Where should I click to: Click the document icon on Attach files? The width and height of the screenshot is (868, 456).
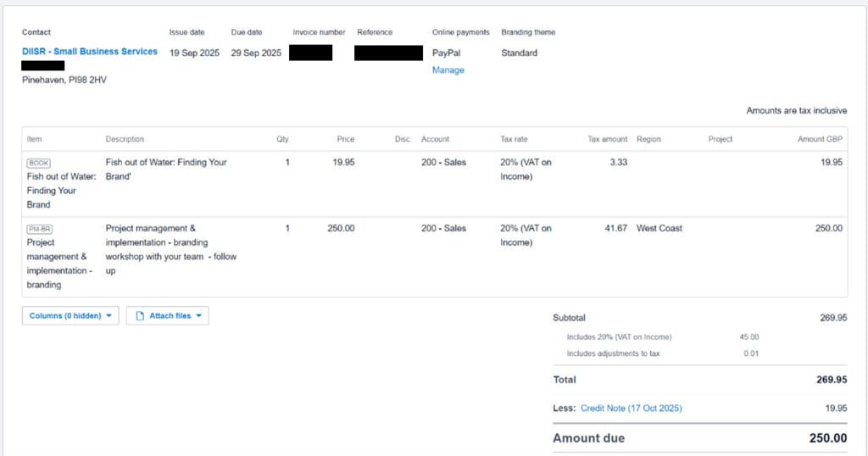pos(141,316)
